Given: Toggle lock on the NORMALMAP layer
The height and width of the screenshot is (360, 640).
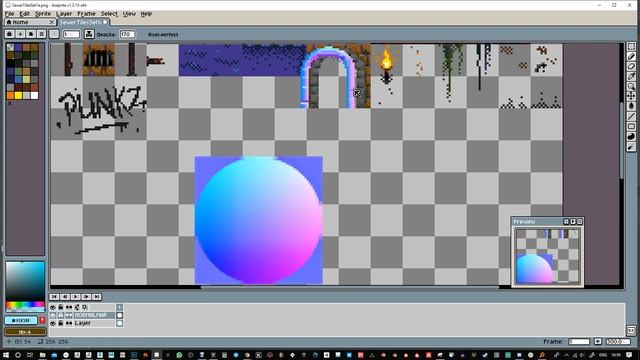Looking at the screenshot, I should point(61,315).
